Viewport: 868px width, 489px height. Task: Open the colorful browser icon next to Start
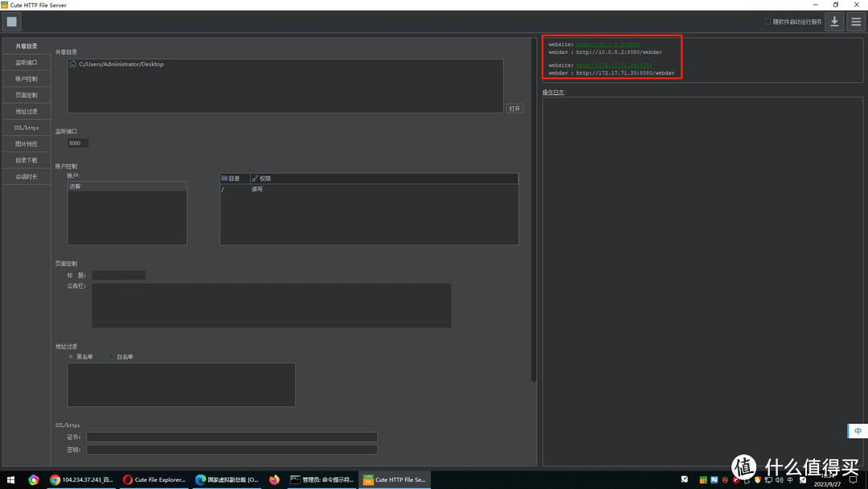coord(33,479)
